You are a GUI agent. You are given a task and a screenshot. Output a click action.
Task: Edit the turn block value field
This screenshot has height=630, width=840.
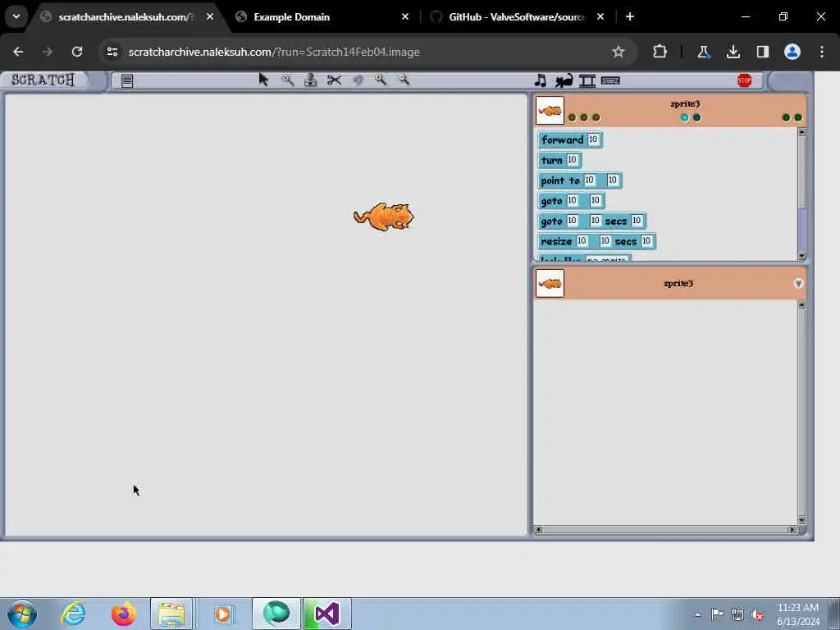(572, 160)
